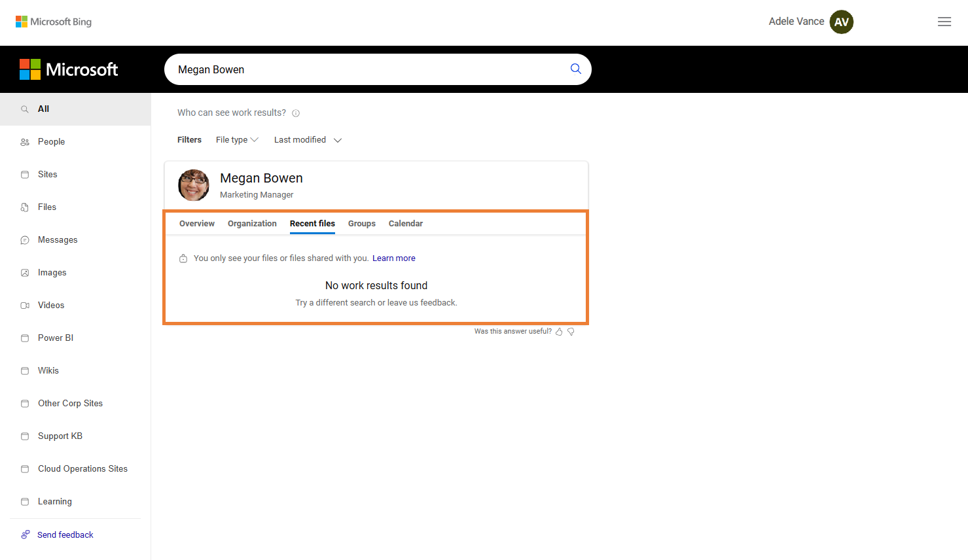Viewport: 968px width, 560px height.
Task: Click the info icon beside work results question
Action: coord(296,113)
